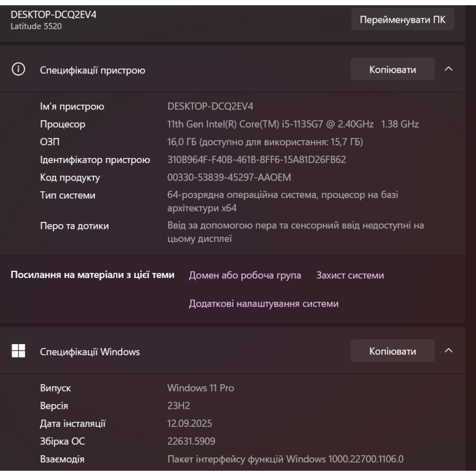Click the PC name DESKTOP-DCQ2EV4 at top
Screen dimensions: 476x476
(50, 15)
